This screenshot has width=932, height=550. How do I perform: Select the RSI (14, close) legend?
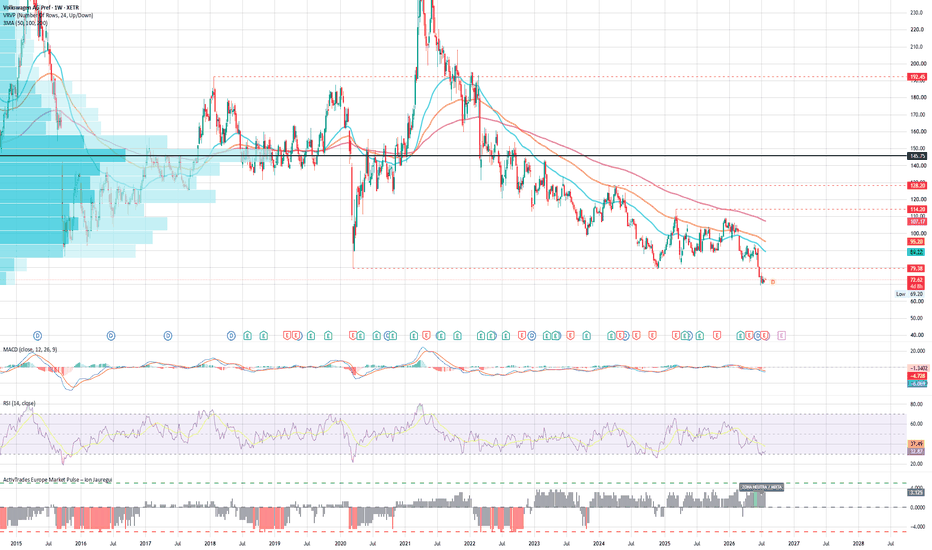[x=18, y=403]
